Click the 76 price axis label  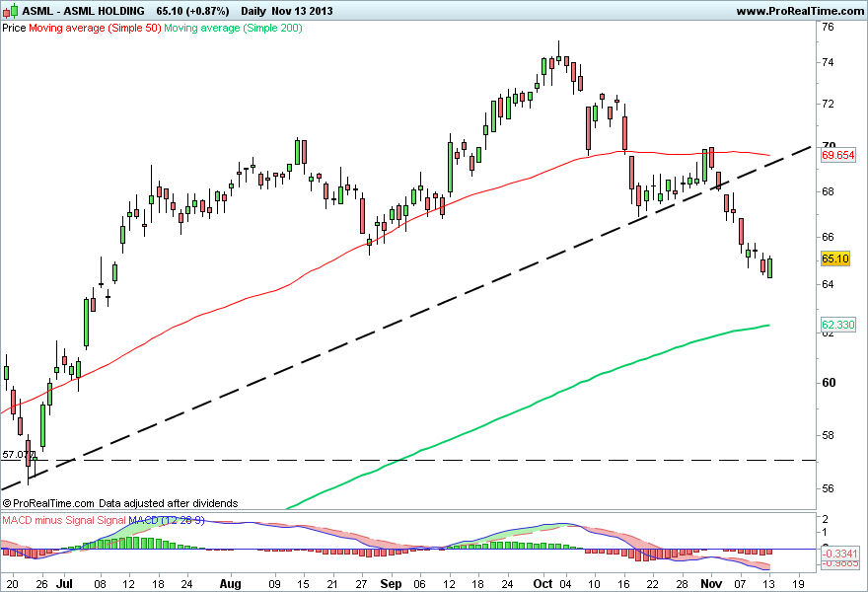tap(828, 27)
